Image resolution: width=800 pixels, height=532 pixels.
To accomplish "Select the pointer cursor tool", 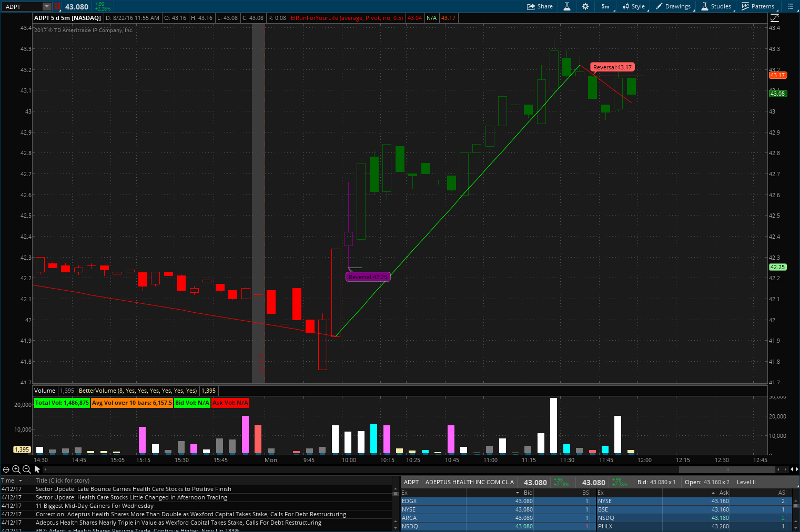I will tap(37, 469).
